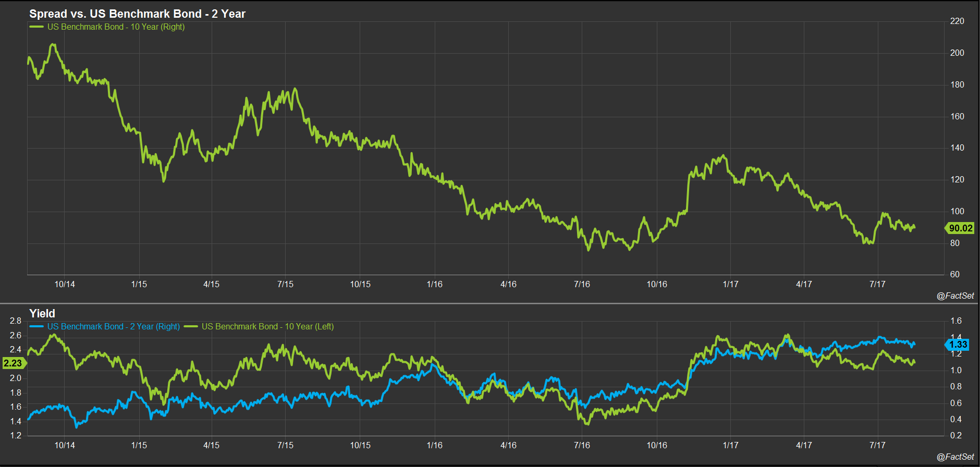This screenshot has width=980, height=467.
Task: Click the 200 axis label on the Spread chart
Action: coord(957,53)
